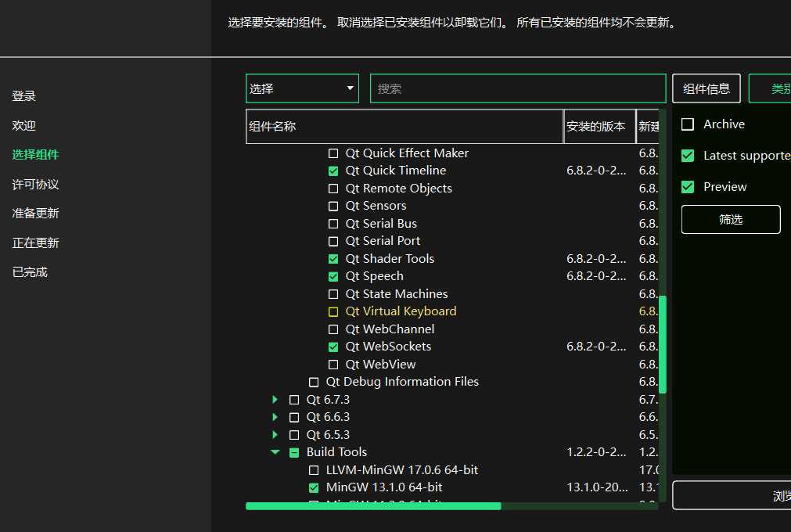Disable the Latest supported filter checkbox
The height and width of the screenshot is (532, 791).
pos(688,156)
